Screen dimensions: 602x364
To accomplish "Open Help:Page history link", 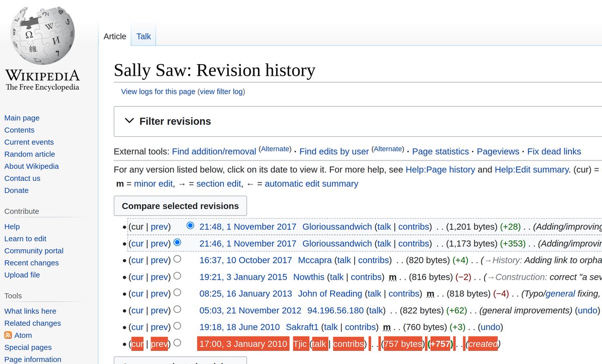I will pyautogui.click(x=440, y=169).
